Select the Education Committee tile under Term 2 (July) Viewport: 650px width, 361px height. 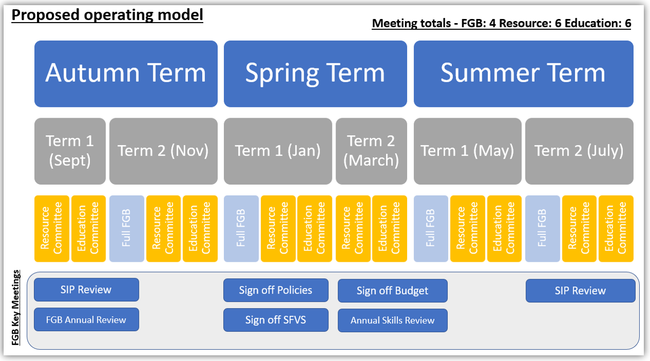616,229
